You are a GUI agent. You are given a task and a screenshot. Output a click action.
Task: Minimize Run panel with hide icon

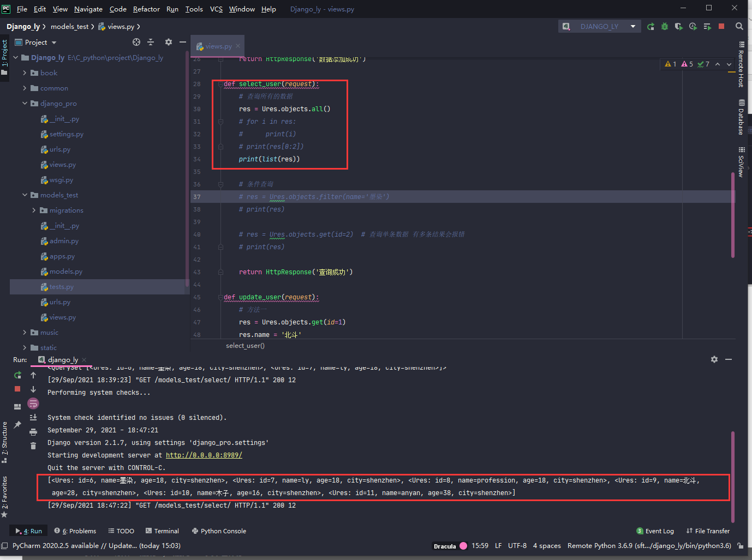[x=729, y=359]
